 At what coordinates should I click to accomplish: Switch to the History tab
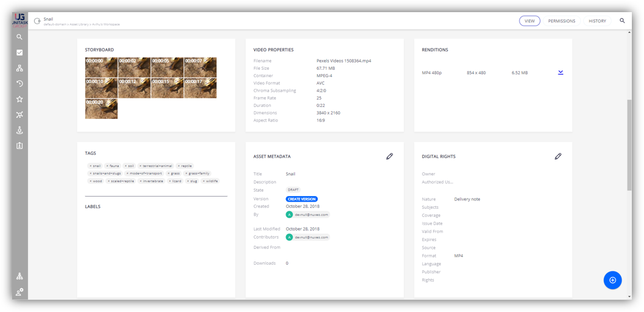click(597, 21)
